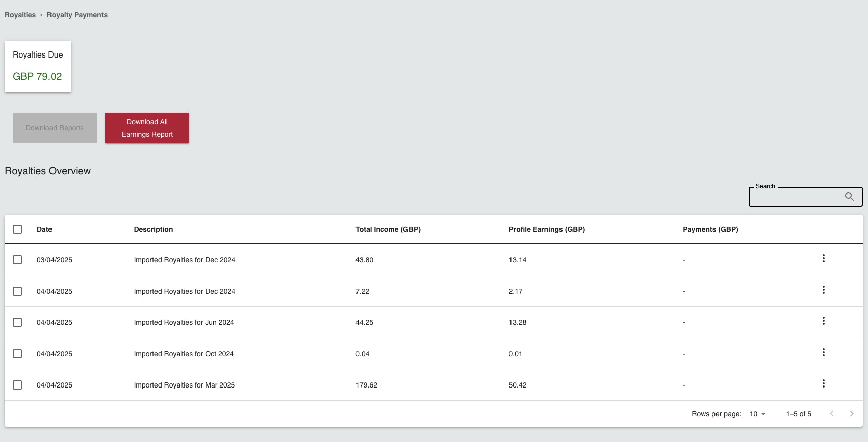868x442 pixels.
Task: Click the 50.42 profile earnings value
Action: coord(518,385)
